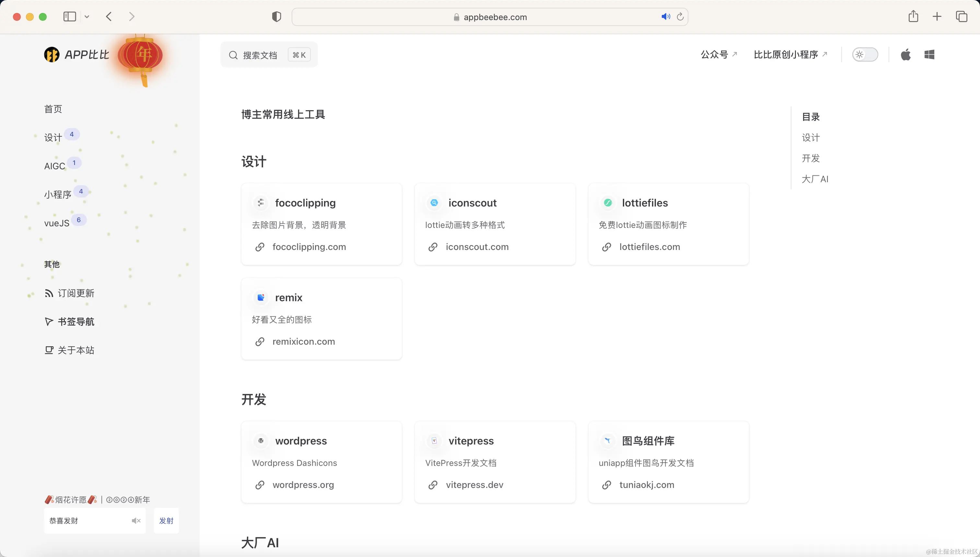This screenshot has width=980, height=557.
Task: Open Safari sidebar dropdown chevron
Action: point(87,17)
